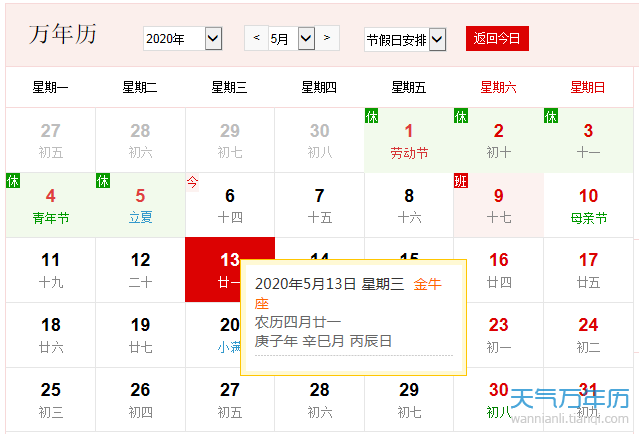Select greyed April 27 初五 cell
Screen dimensions: 639x434
coord(51,140)
